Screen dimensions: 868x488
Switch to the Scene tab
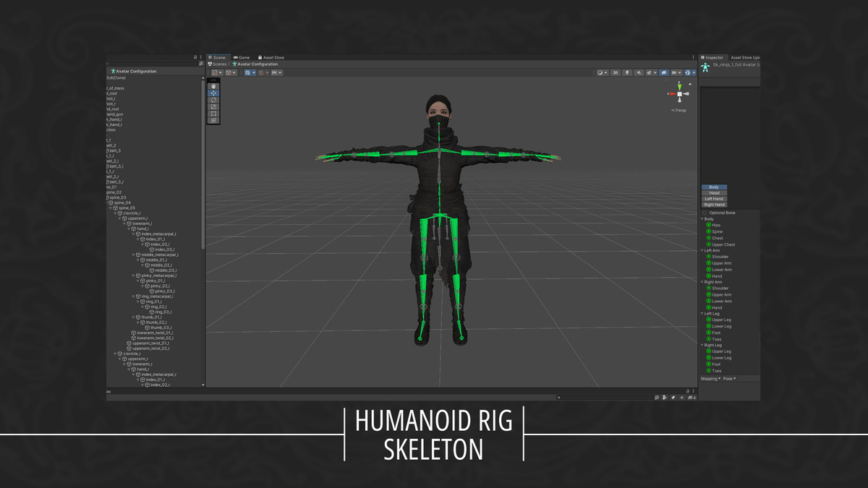coord(217,57)
